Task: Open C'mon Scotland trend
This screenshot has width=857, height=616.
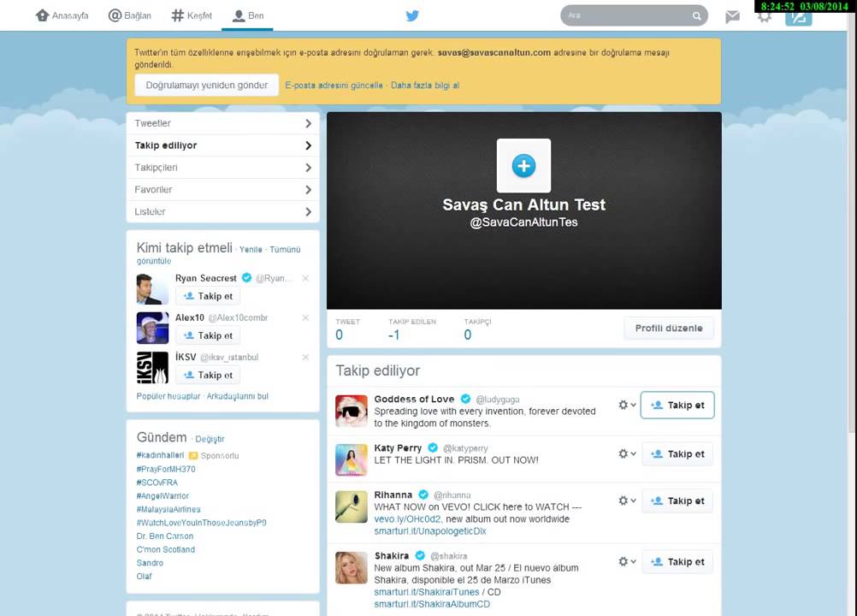Action: [x=166, y=549]
